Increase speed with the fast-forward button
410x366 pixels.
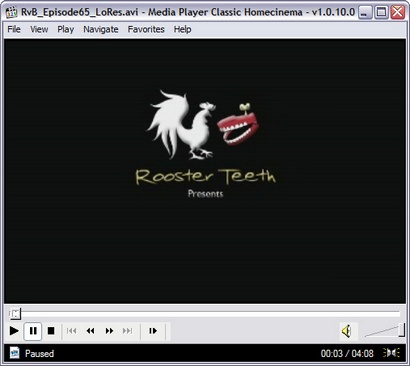point(109,331)
